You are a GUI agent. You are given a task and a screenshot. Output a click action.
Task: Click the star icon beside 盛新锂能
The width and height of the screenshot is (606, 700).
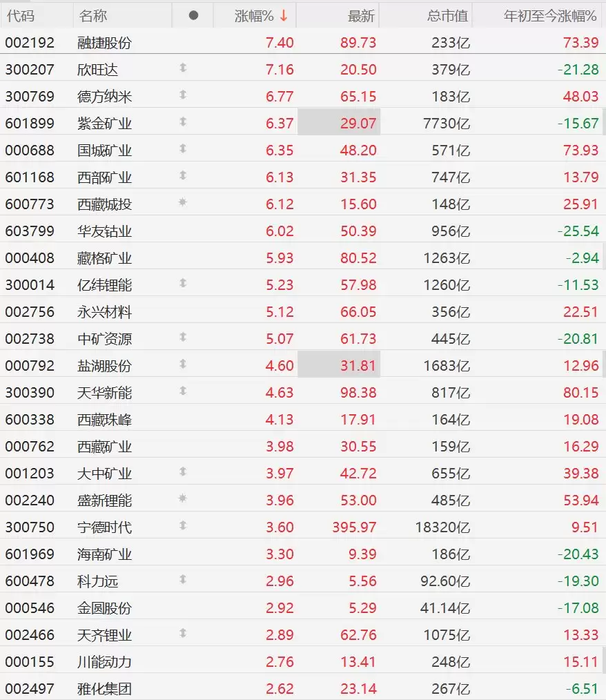tap(182, 498)
